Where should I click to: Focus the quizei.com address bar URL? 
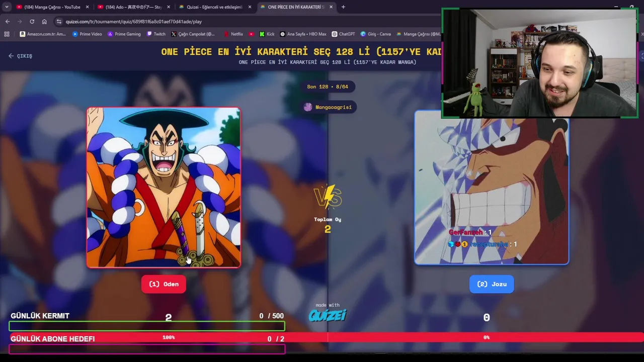[x=133, y=22]
